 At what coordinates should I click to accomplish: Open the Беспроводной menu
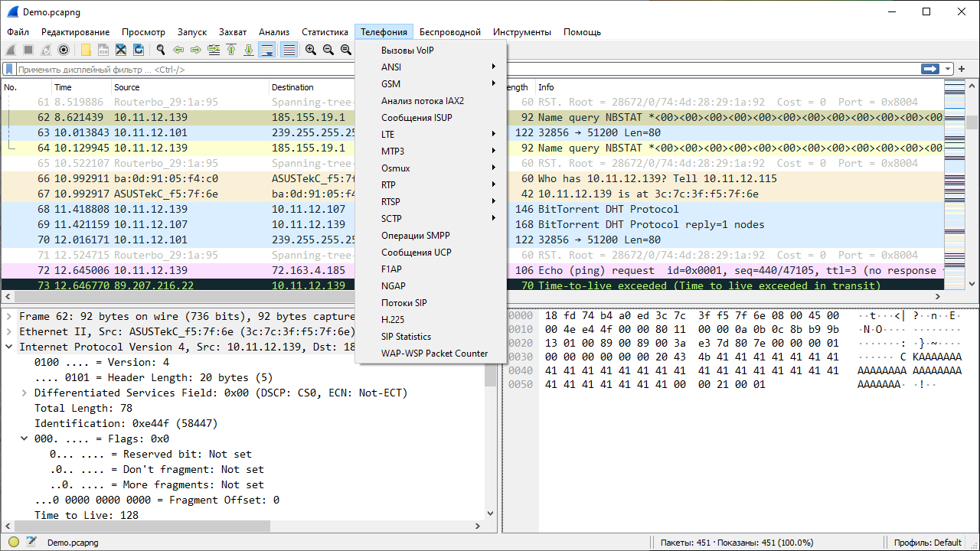click(450, 32)
